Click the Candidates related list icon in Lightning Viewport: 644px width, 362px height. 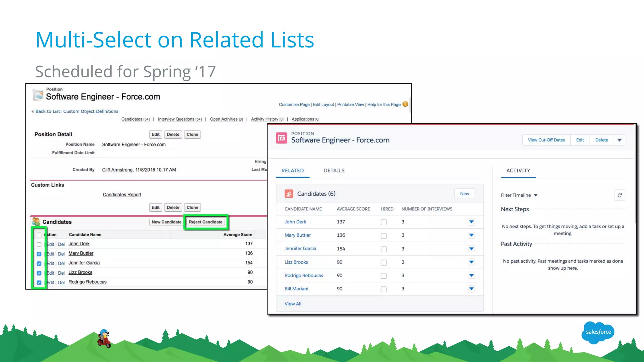point(289,194)
